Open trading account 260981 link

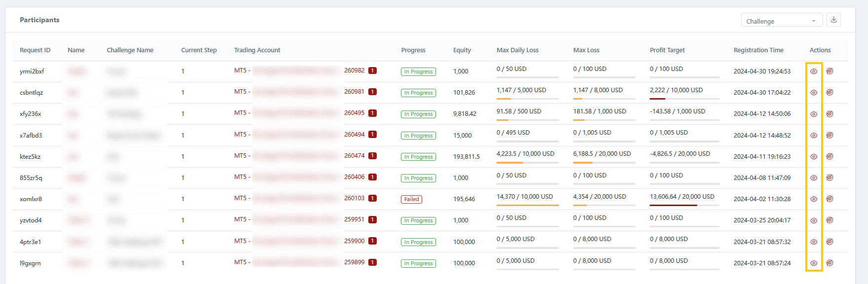tap(354, 92)
